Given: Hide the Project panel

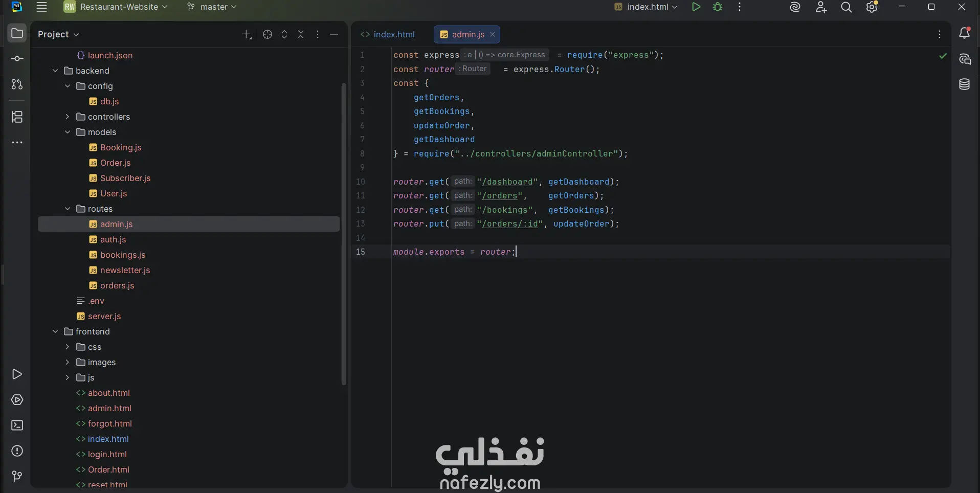Looking at the screenshot, I should coord(334,34).
